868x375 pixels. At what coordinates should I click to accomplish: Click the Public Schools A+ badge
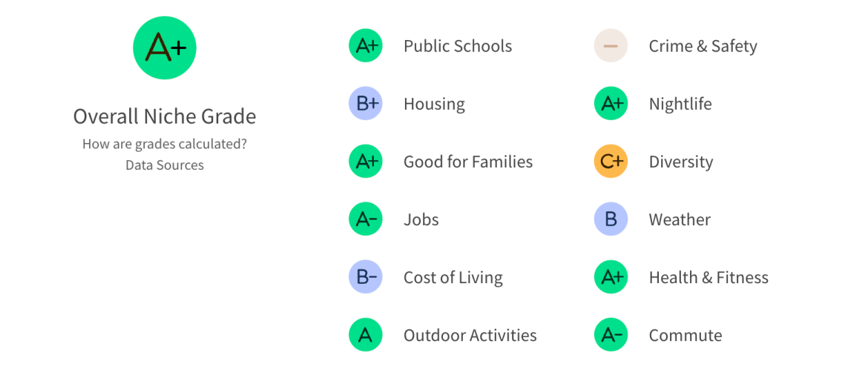(x=366, y=46)
